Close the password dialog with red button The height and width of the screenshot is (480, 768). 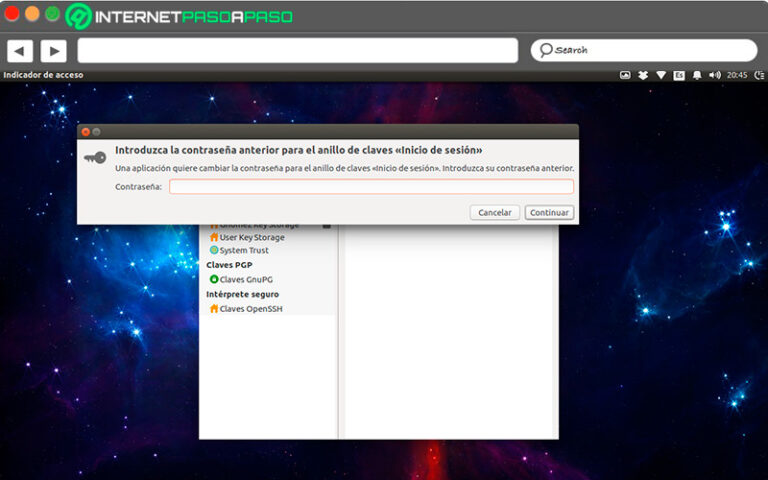85,131
